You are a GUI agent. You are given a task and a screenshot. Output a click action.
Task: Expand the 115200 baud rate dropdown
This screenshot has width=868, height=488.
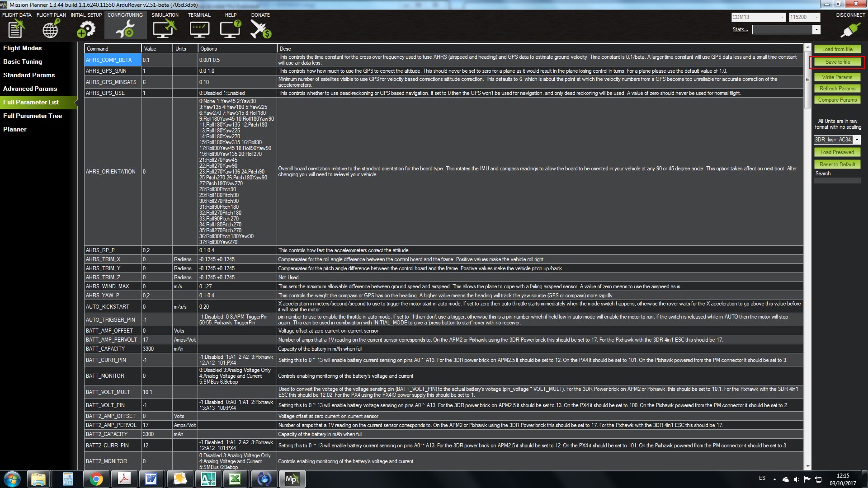[x=816, y=17]
